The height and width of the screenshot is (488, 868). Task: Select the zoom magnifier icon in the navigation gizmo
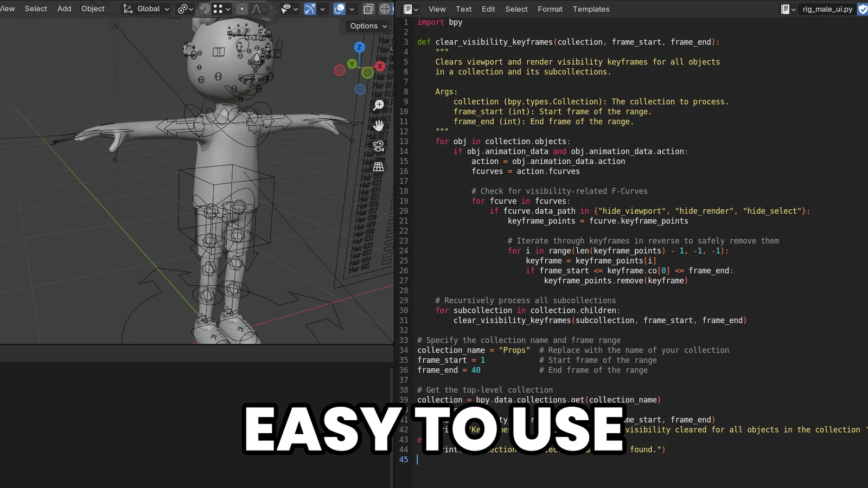(x=378, y=105)
